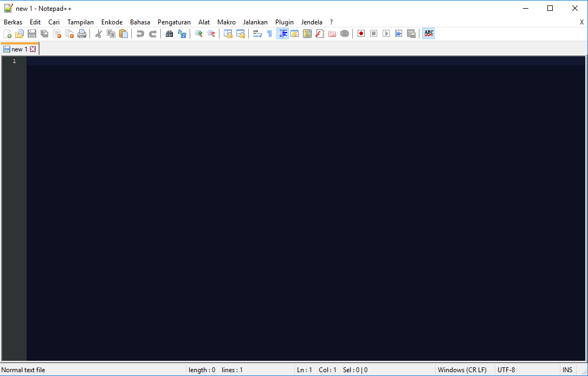Save the current document
This screenshot has width=588, height=376.
pos(31,33)
